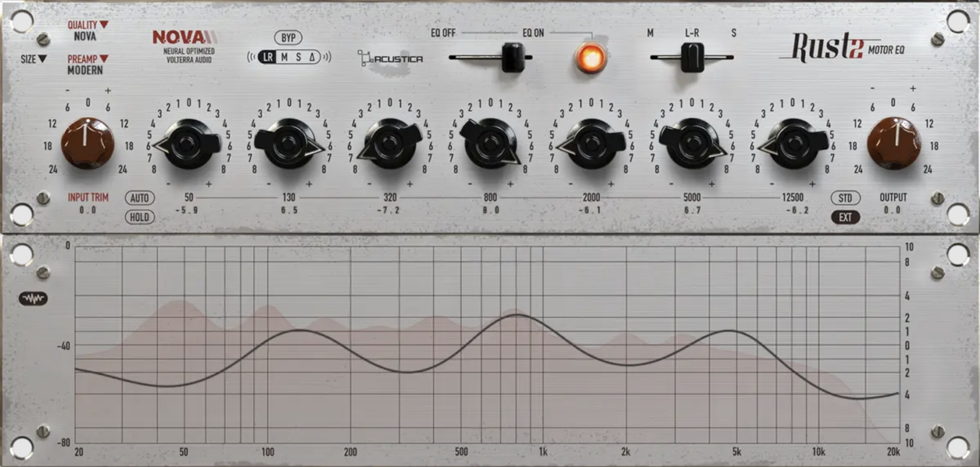Screen dimensions: 980x467
Task: Open the QUALITY dropdown arrow
Action: tap(104, 25)
